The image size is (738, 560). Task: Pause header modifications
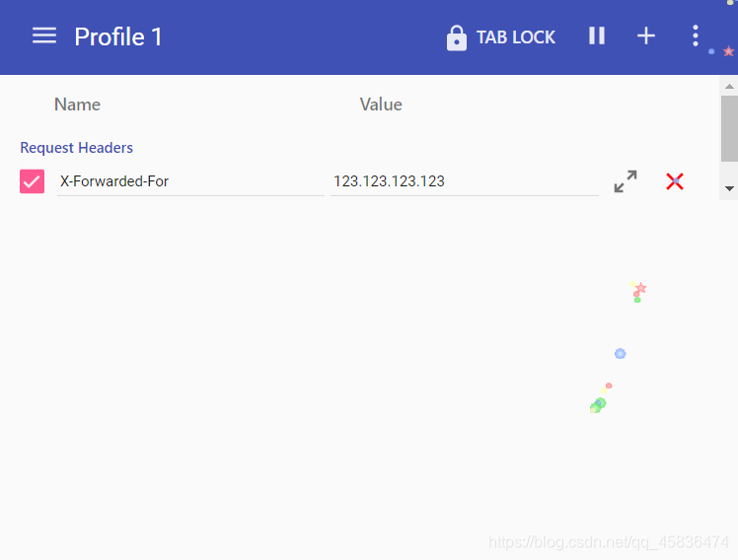[x=597, y=35]
